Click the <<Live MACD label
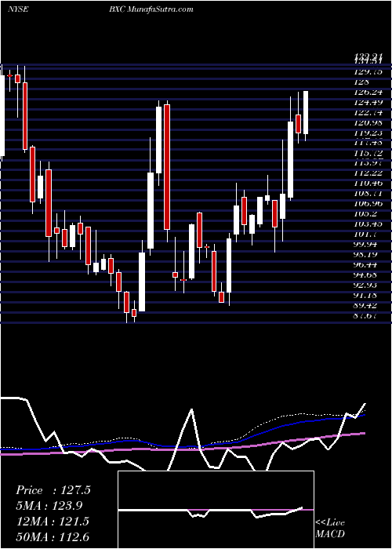The height and width of the screenshot is (549, 392). [x=330, y=529]
